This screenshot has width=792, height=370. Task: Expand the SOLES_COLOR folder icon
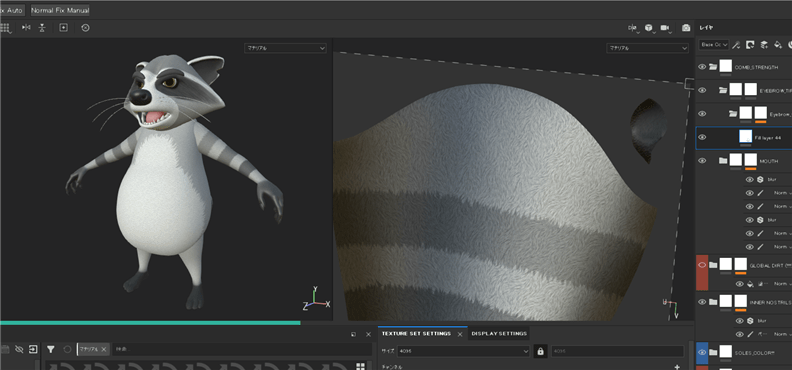coord(713,352)
